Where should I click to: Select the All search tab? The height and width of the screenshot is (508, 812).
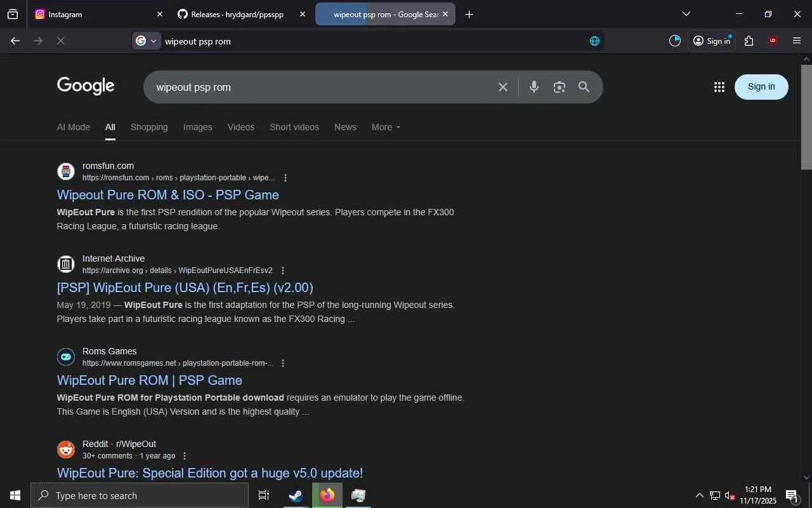(110, 127)
